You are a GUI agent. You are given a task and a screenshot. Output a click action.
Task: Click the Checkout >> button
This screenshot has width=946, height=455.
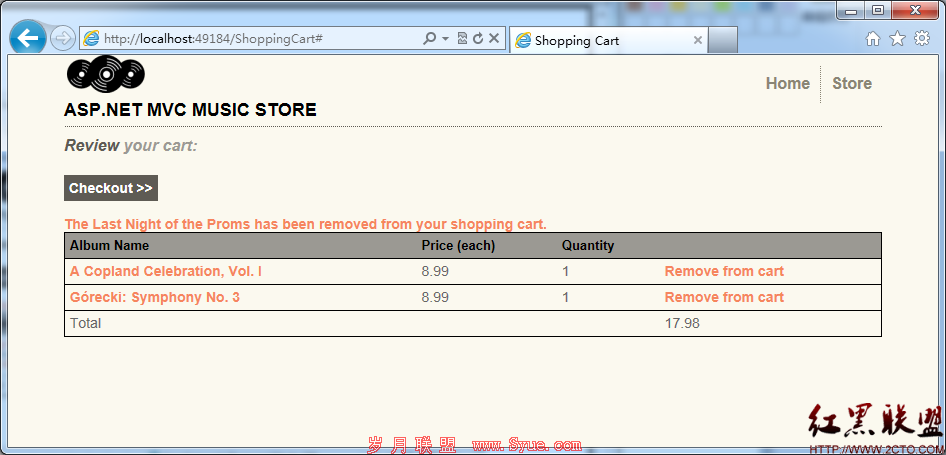pyautogui.click(x=111, y=188)
